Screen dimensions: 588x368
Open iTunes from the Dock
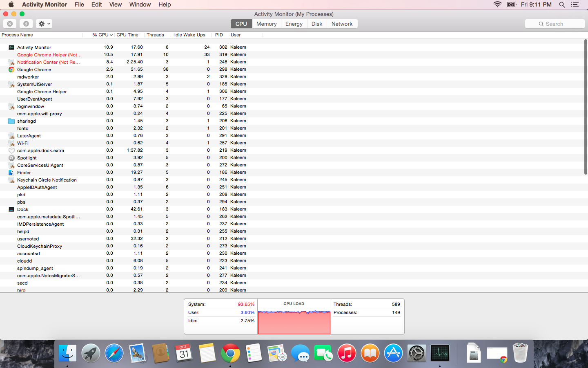click(347, 353)
